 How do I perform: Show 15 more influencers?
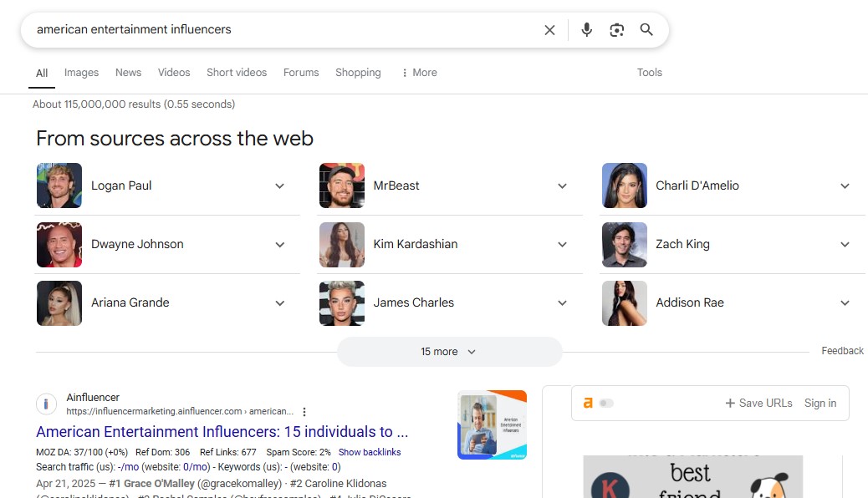click(x=450, y=352)
